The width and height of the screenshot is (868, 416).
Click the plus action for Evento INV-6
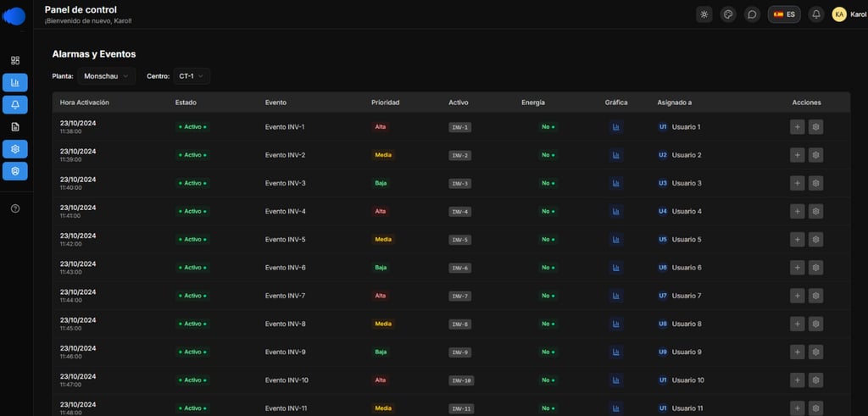click(797, 268)
